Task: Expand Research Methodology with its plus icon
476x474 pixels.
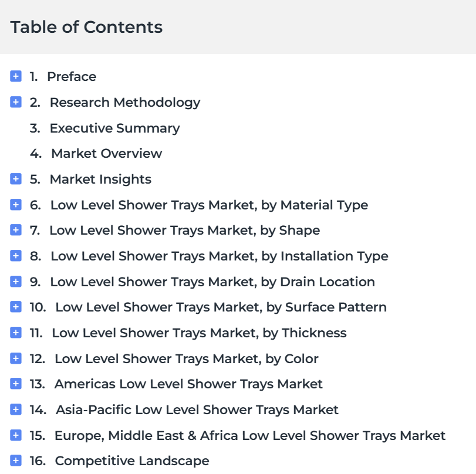Action: tap(16, 102)
